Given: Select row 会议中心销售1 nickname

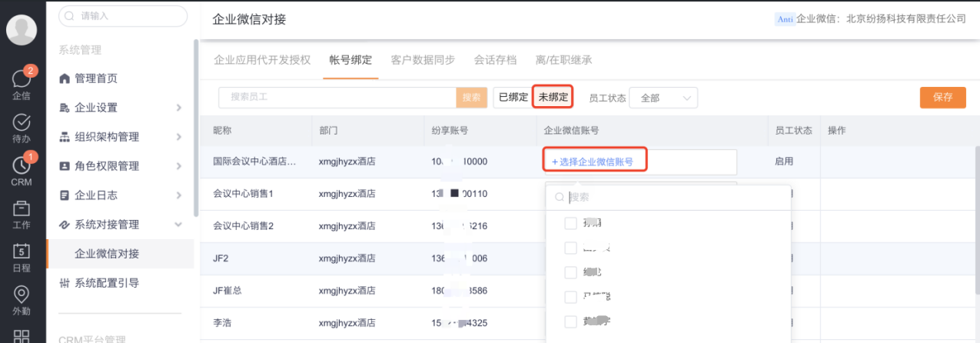Looking at the screenshot, I should pos(244,194).
